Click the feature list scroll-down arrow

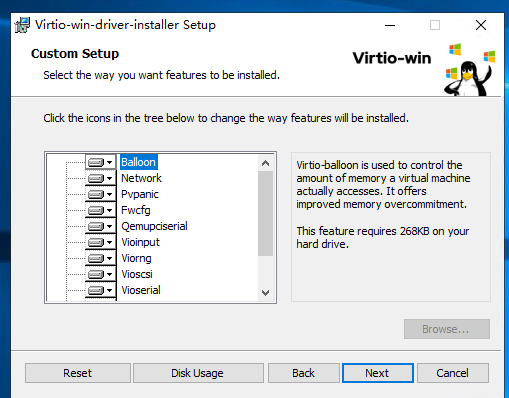pos(265,293)
